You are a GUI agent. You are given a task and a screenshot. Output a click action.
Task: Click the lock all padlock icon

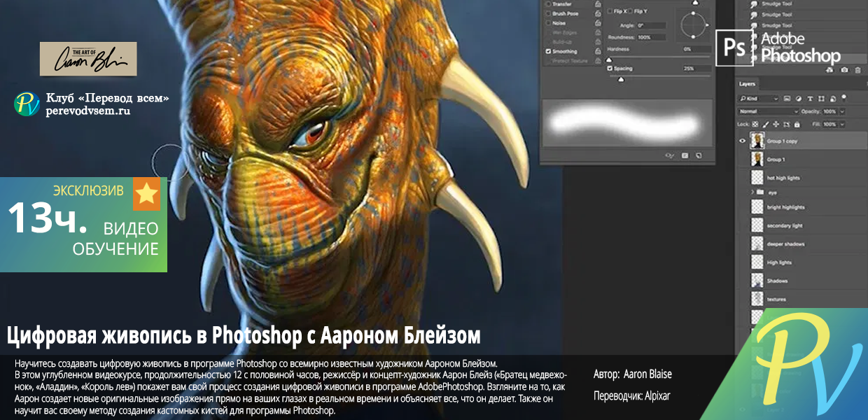[797, 124]
